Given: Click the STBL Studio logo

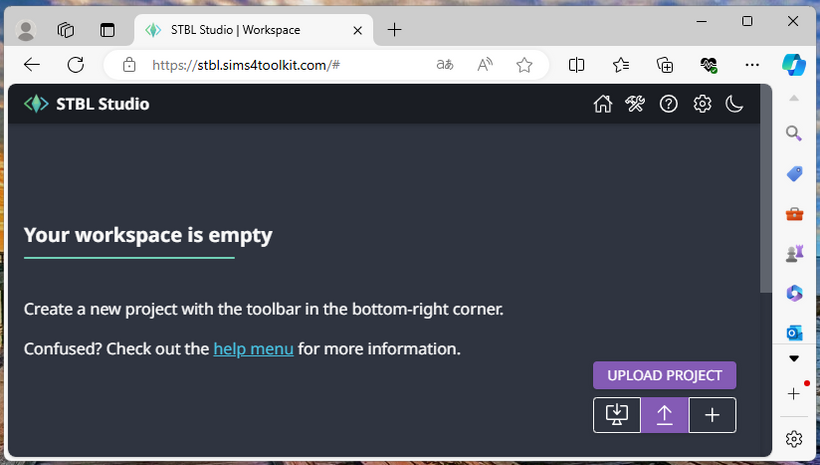Looking at the screenshot, I should [x=87, y=103].
